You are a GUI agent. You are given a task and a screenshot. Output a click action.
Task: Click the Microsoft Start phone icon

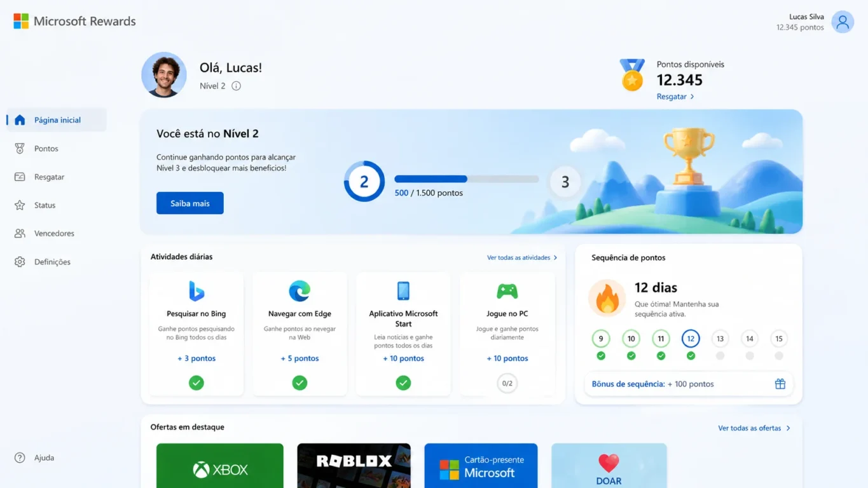click(x=403, y=291)
